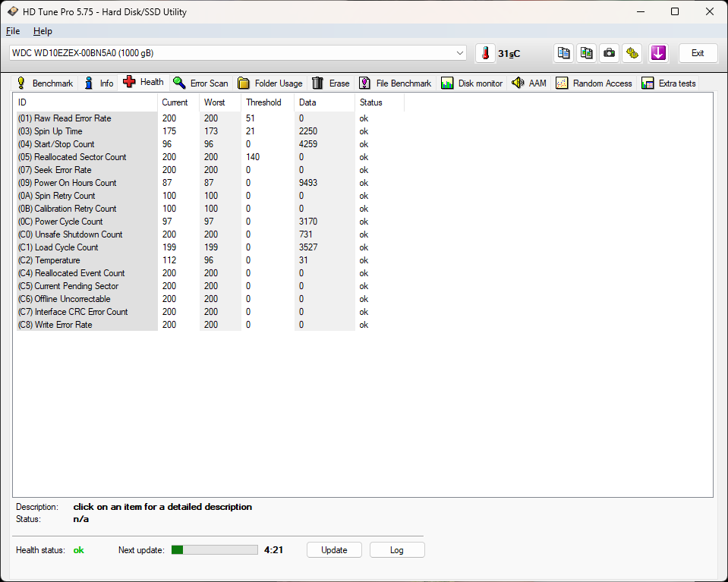Click the Extra tests calculator icon

click(x=648, y=83)
